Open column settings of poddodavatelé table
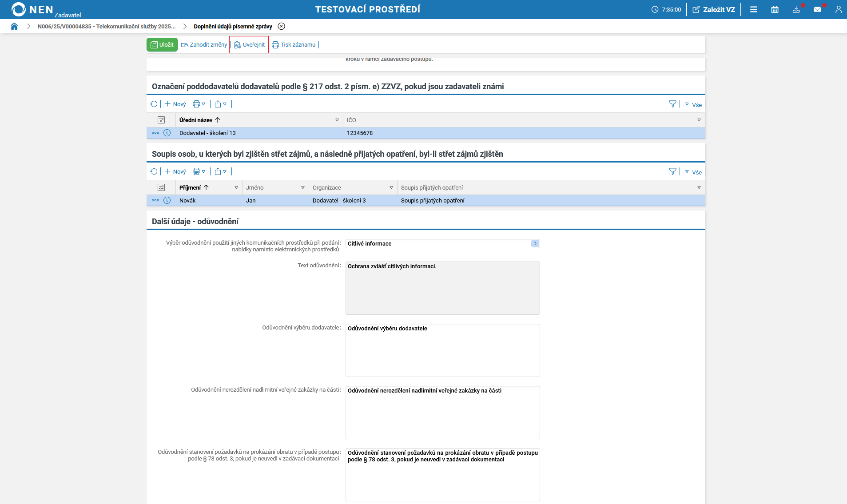The image size is (847, 504). [x=161, y=120]
